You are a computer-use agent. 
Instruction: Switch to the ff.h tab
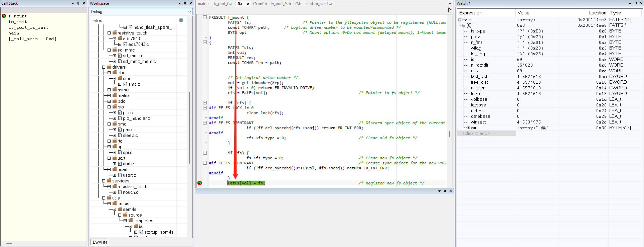tap(298, 4)
